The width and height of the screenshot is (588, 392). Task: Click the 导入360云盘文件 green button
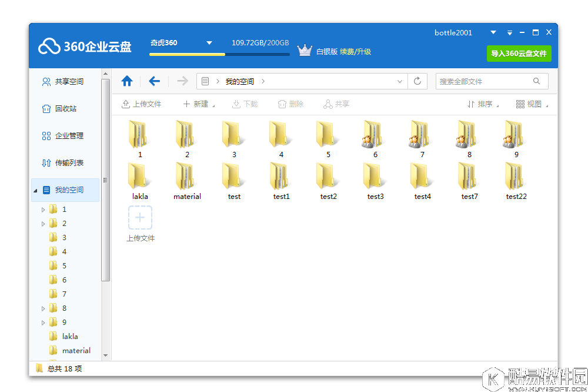(519, 54)
